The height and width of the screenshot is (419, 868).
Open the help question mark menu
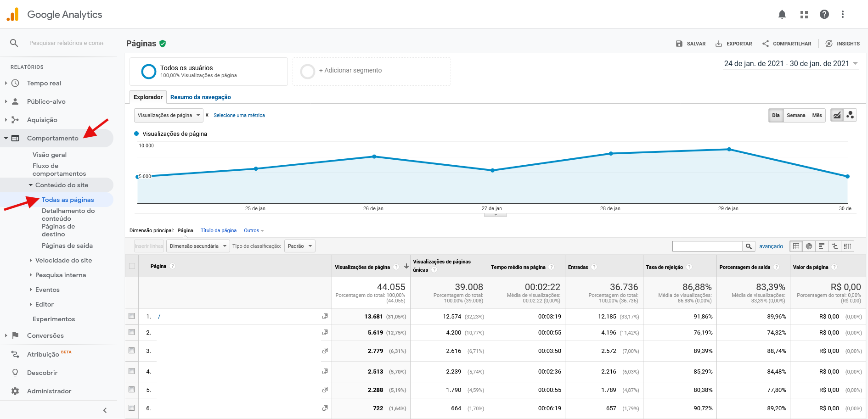click(824, 14)
